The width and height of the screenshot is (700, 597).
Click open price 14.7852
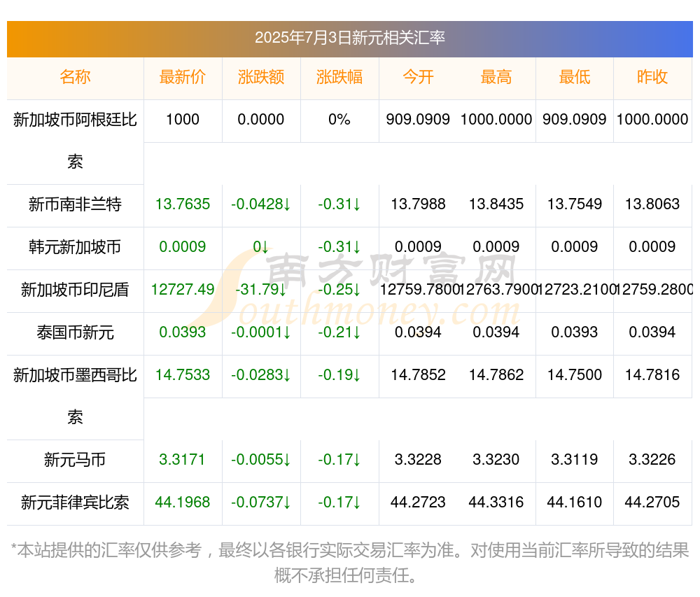[418, 375]
